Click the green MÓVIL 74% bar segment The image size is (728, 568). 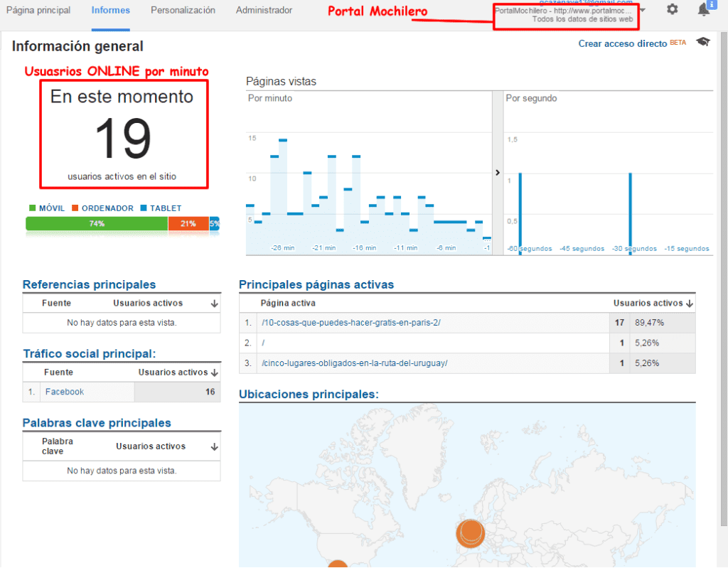[x=97, y=223]
